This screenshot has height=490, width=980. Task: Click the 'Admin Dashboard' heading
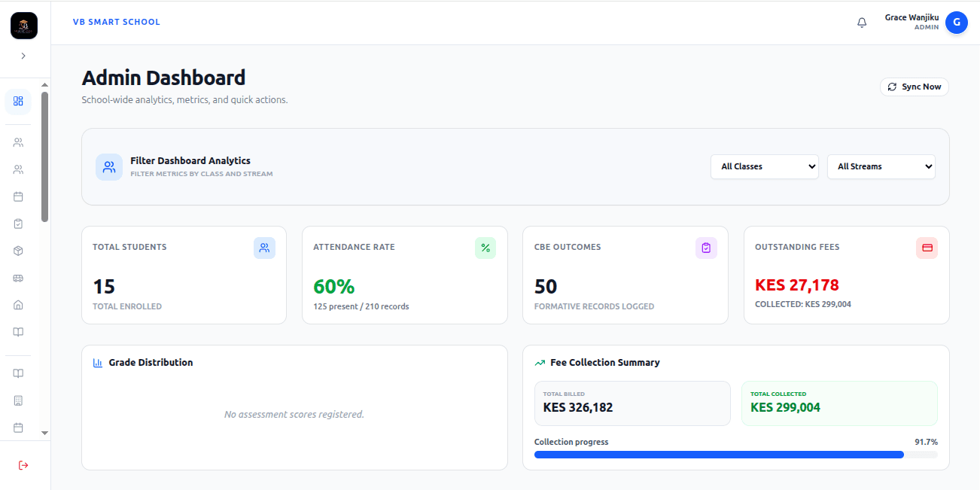[x=163, y=78]
